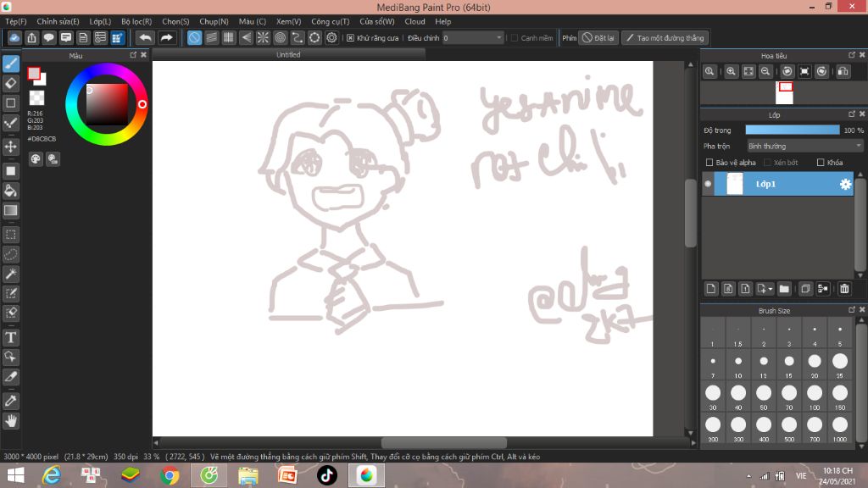Enable radial snap guide
Image resolution: width=868 pixels, height=488 pixels.
click(x=263, y=37)
